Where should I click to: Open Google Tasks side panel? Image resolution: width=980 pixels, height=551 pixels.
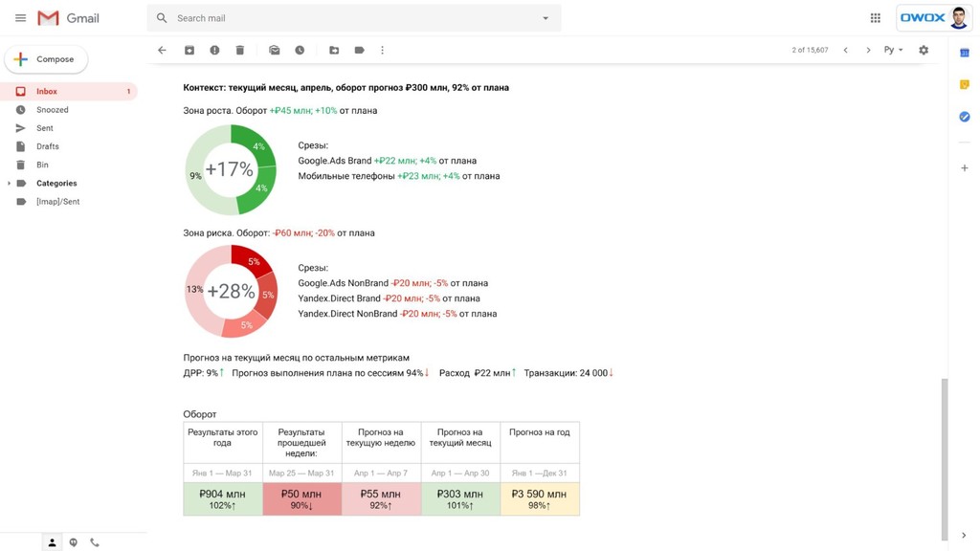(965, 117)
